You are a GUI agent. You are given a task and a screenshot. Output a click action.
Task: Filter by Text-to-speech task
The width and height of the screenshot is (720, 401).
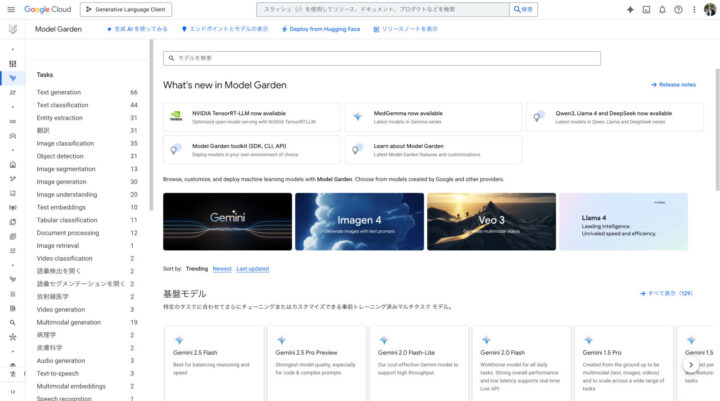(x=87, y=373)
